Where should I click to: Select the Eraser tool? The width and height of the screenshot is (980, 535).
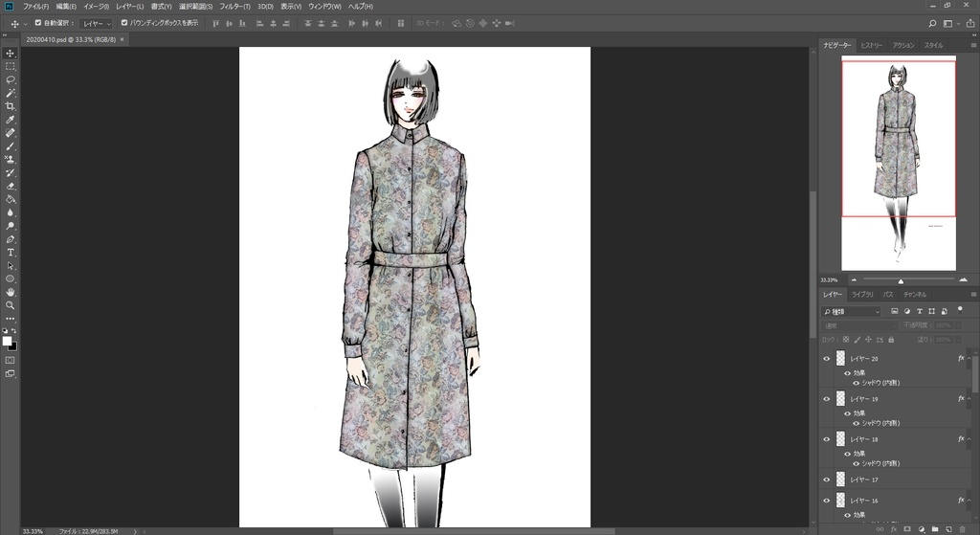click(10, 187)
